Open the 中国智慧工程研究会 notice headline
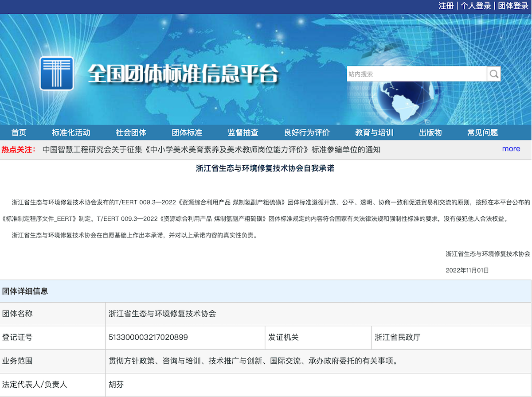532x397 pixels. click(211, 149)
